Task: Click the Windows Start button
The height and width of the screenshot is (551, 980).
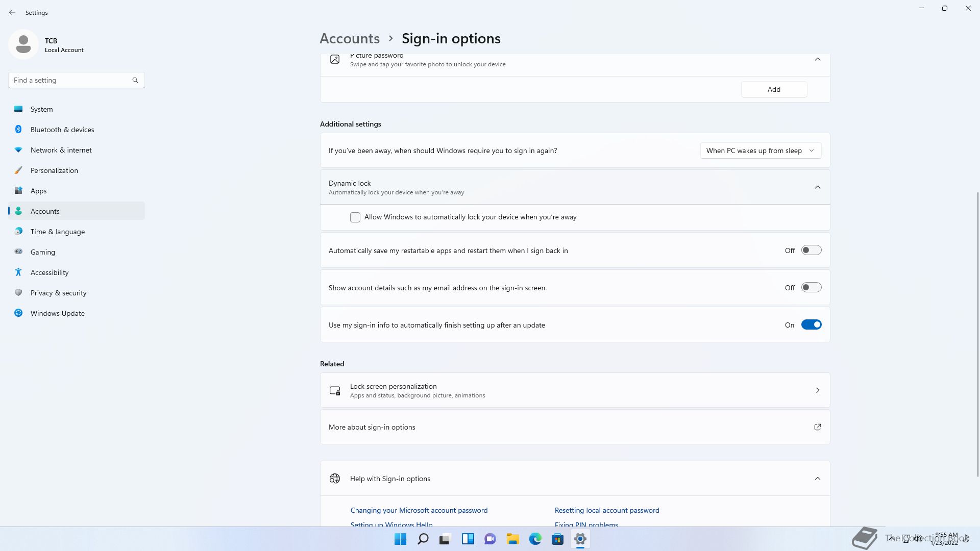Action: (401, 539)
